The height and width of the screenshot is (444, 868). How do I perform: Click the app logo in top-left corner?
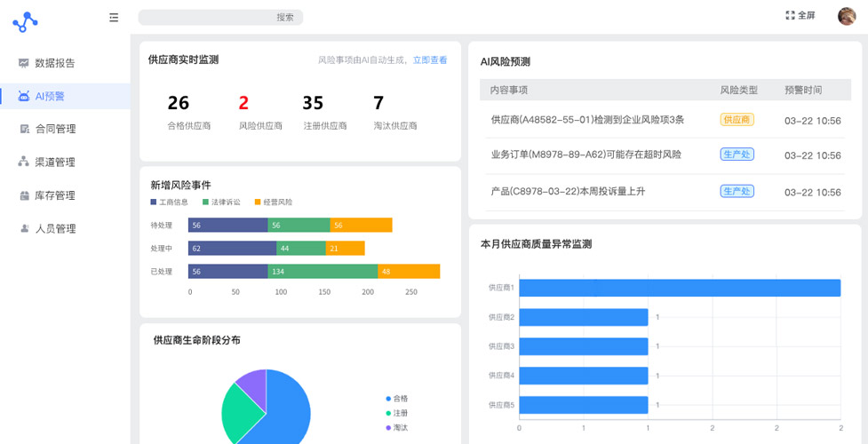click(25, 21)
